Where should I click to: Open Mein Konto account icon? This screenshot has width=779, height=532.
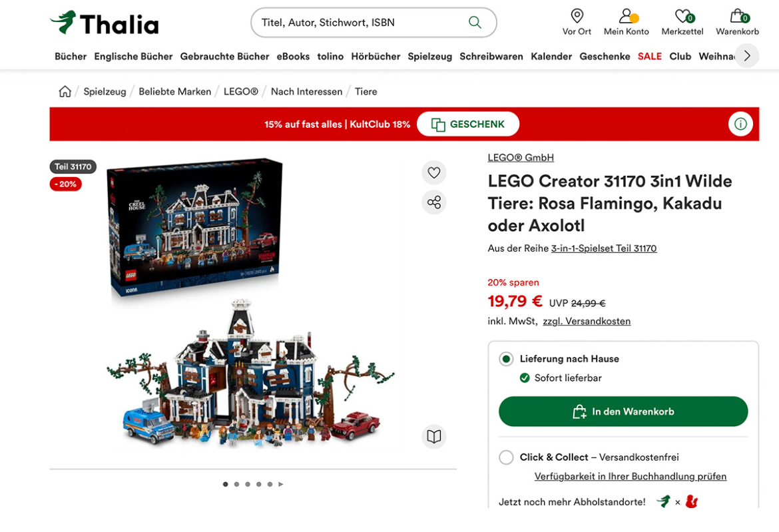[627, 16]
